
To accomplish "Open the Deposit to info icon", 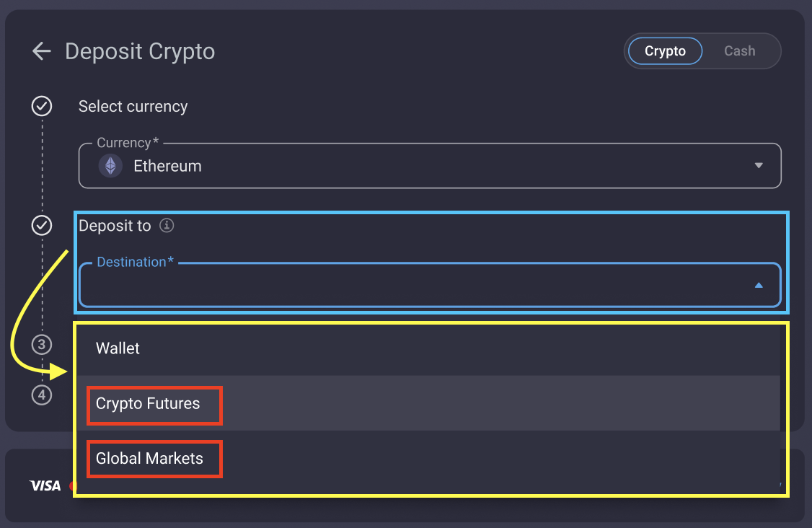I will (x=167, y=226).
